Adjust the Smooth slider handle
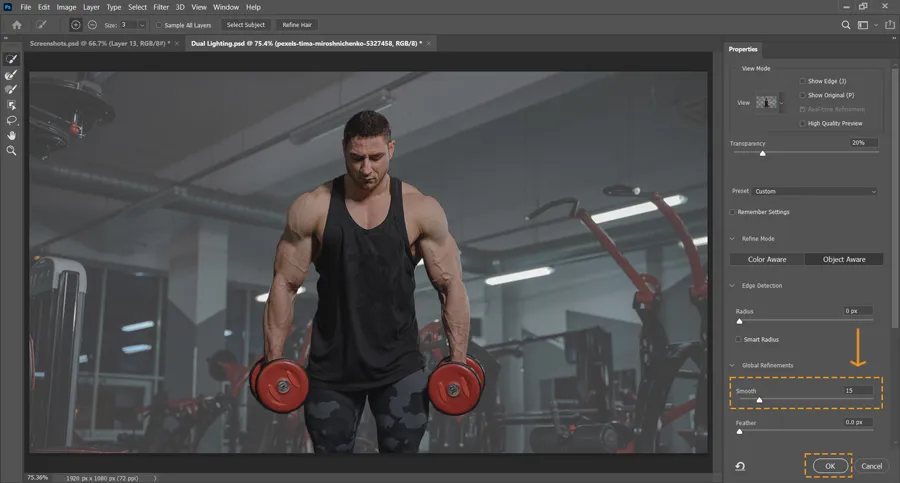The height and width of the screenshot is (483, 900). coord(759,400)
